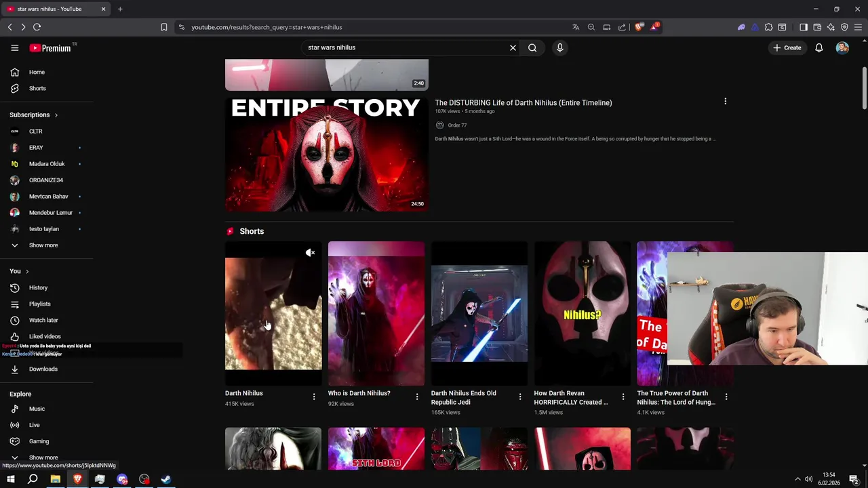Open the page translate icon in address bar

[x=576, y=27]
